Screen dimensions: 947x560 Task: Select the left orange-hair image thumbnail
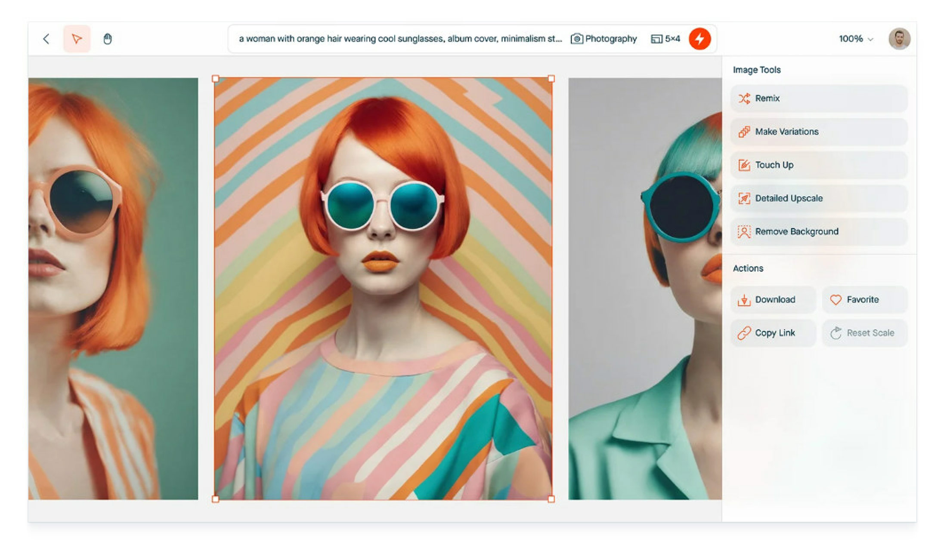(x=113, y=288)
